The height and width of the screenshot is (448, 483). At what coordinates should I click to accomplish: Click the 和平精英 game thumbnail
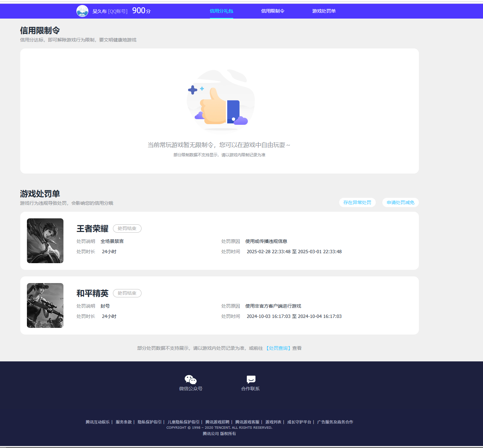(45, 306)
